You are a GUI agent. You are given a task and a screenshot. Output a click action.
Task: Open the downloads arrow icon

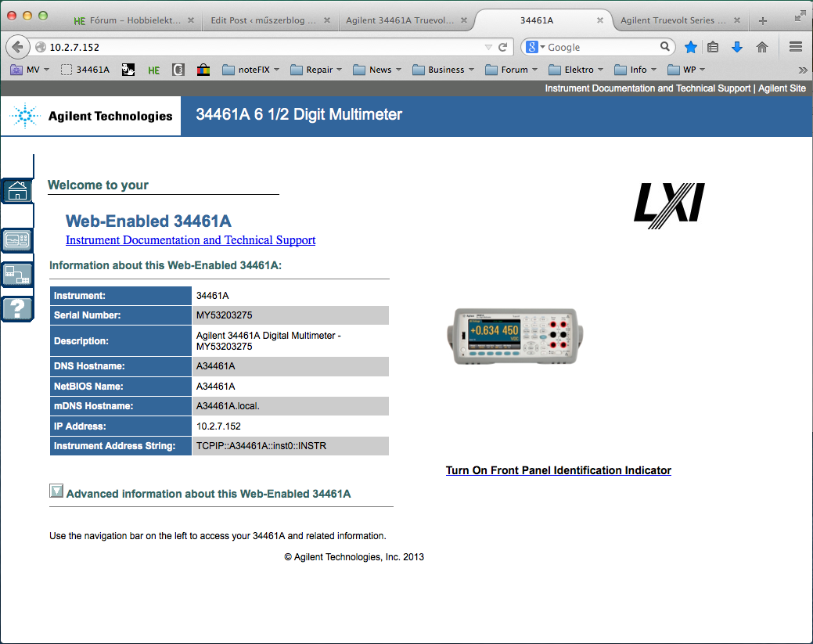click(x=737, y=47)
